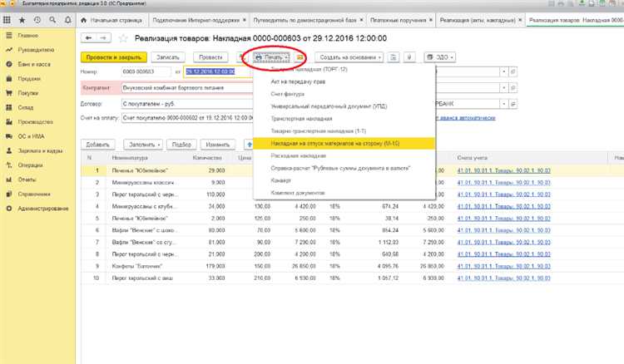Click the Начальная страница home icon
Image resolution: width=624 pixels, height=364 pixels.
click(83, 20)
